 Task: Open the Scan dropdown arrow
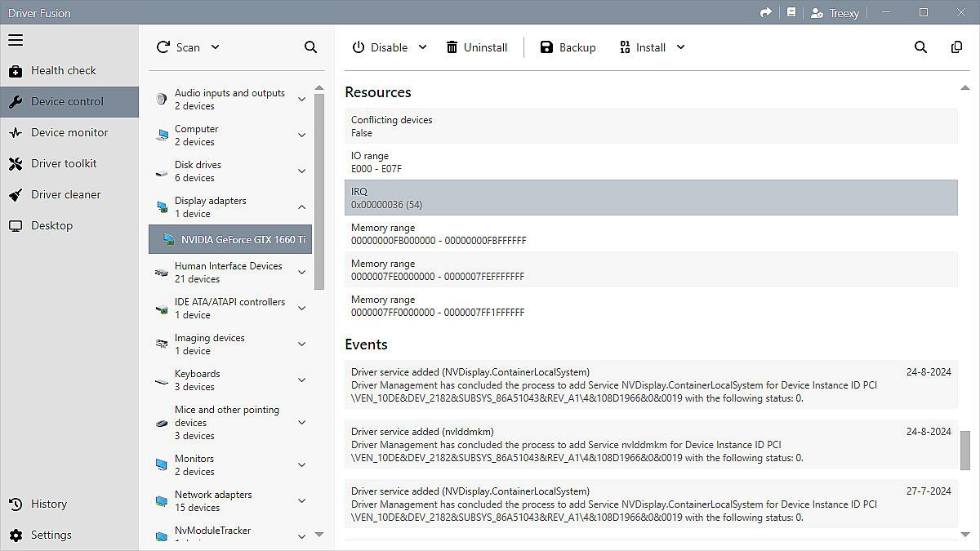click(216, 47)
